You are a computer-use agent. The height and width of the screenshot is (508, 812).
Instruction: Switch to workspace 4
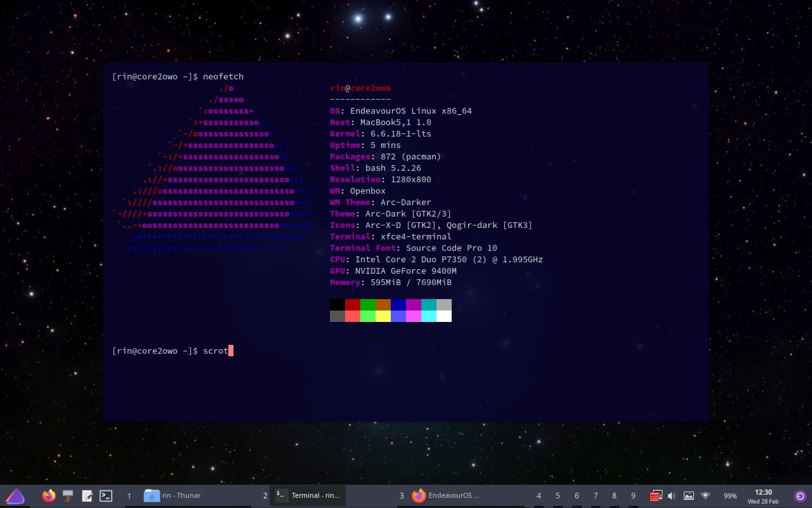(539, 496)
